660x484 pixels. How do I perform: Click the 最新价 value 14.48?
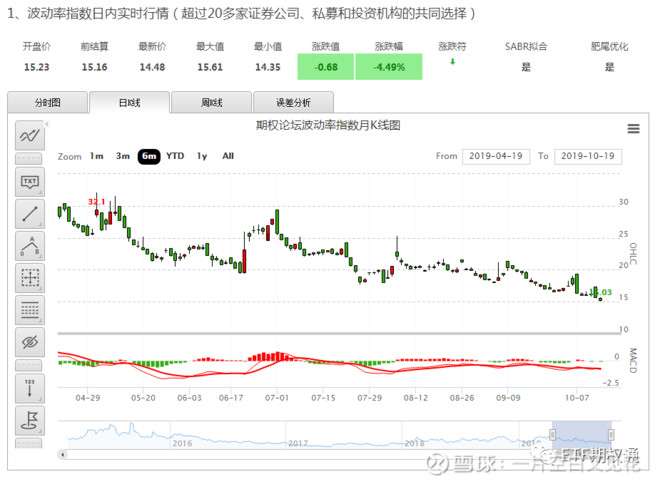click(x=152, y=67)
